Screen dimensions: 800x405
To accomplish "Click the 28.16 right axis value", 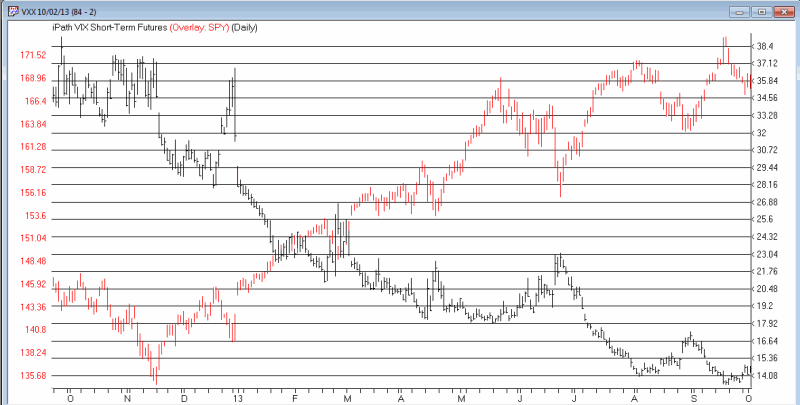I will pyautogui.click(x=767, y=185).
